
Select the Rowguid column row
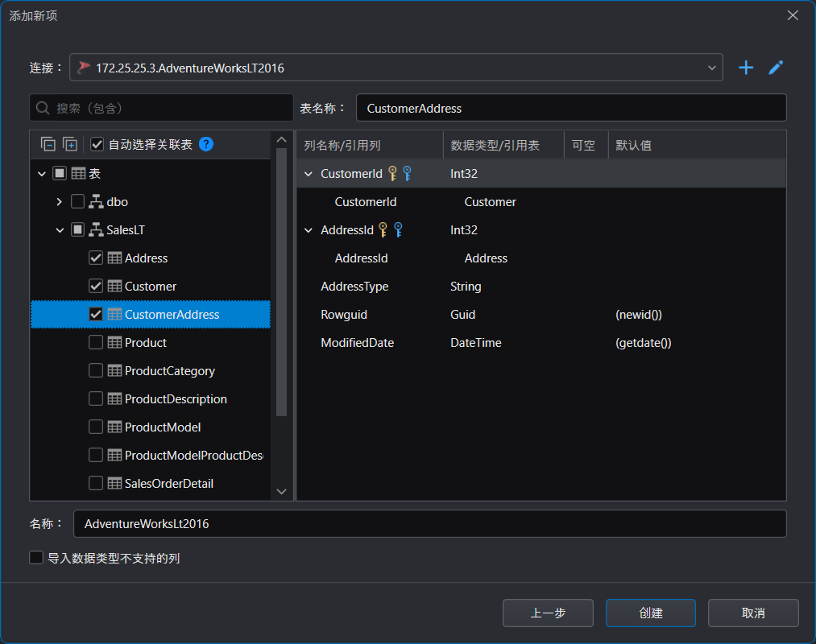click(541, 314)
